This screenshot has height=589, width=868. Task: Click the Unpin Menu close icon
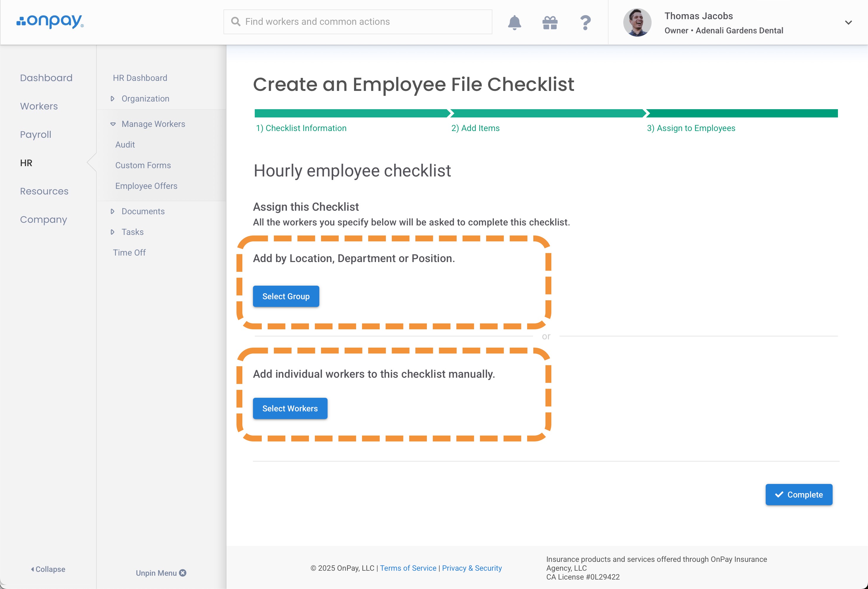[x=183, y=572]
